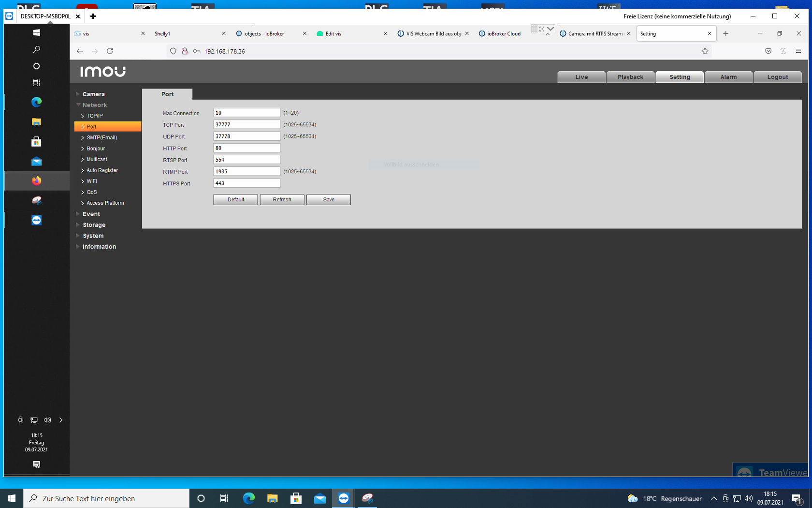
Task: Open TeamViewer icon in remote sidebar
Action: point(36,220)
